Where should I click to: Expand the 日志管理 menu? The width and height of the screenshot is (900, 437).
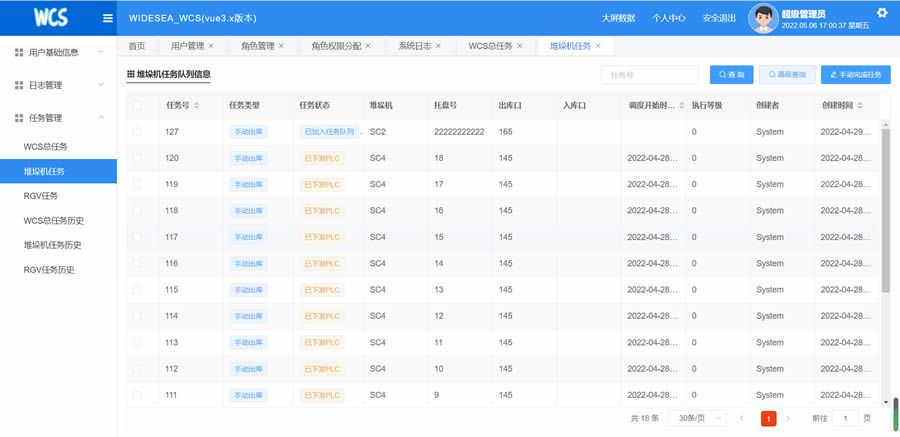pyautogui.click(x=101, y=85)
